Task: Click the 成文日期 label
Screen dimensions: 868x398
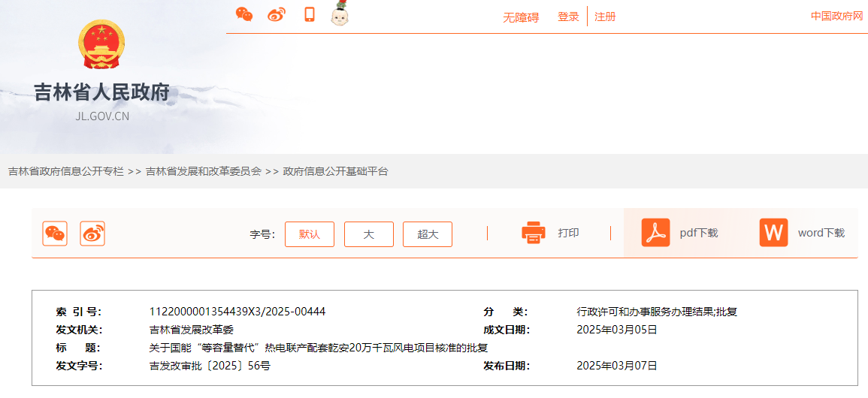Action: click(x=507, y=330)
